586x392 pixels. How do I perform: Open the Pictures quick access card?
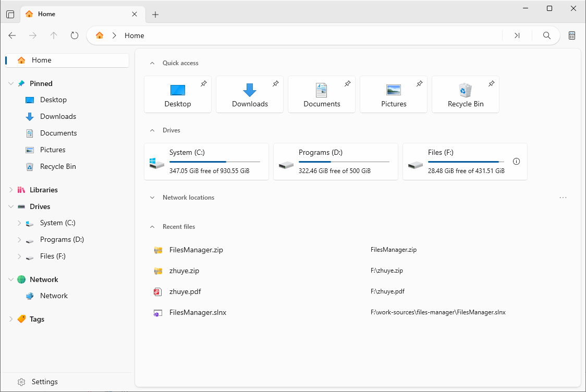tap(394, 94)
